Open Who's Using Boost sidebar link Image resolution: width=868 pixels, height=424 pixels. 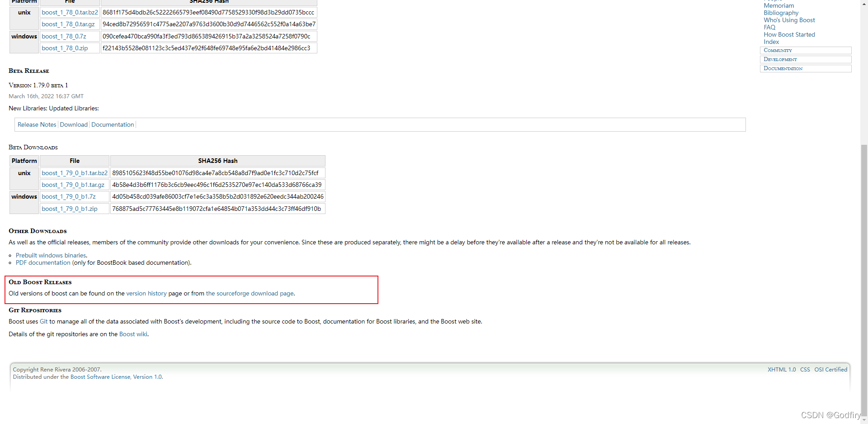789,20
